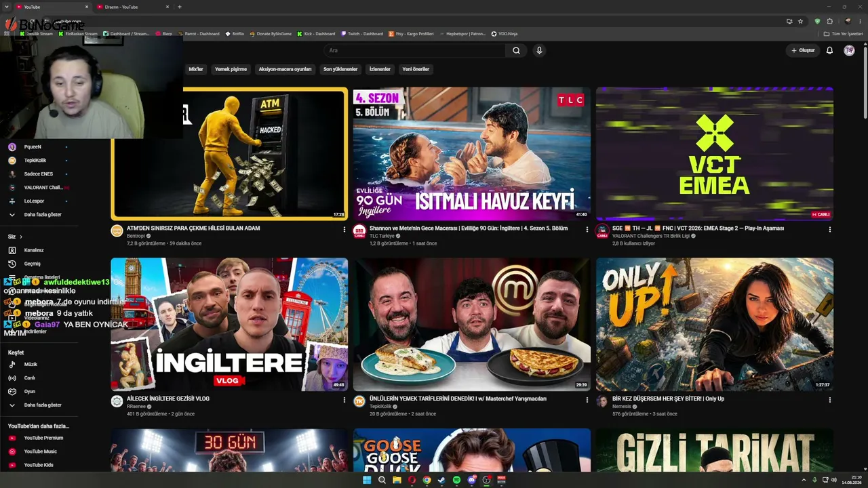Expand subscriptions with Daha fazla göster below LoLespor

pyautogui.click(x=41, y=215)
